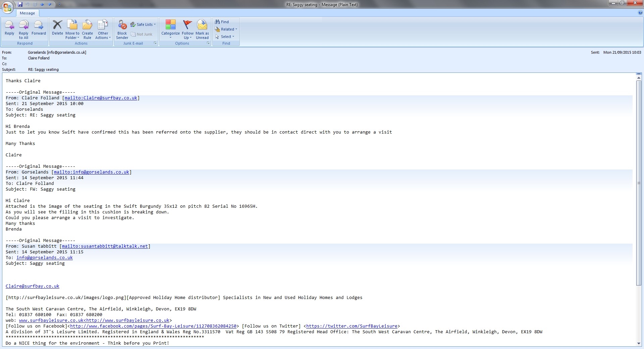Click the scroll down arrow on message scrollbar
644x349 pixels.
tap(639, 343)
